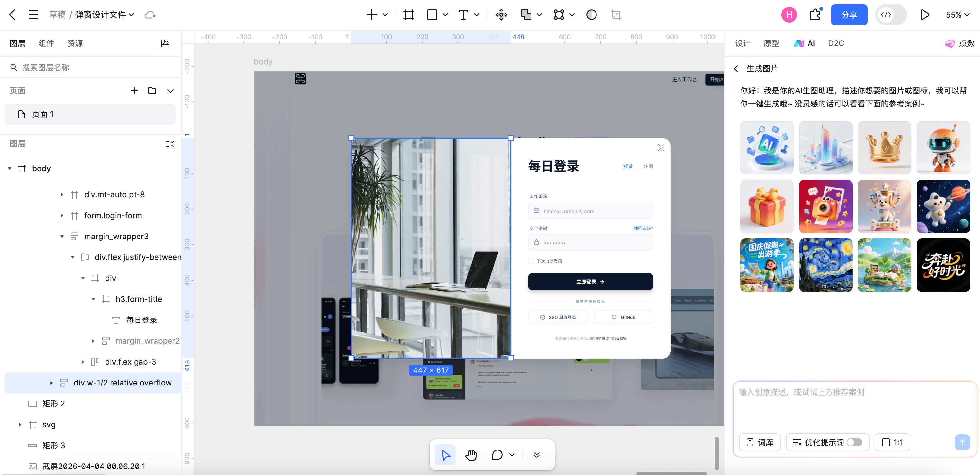
Task: Select the Frame tool in top toolbar
Action: 408,15
